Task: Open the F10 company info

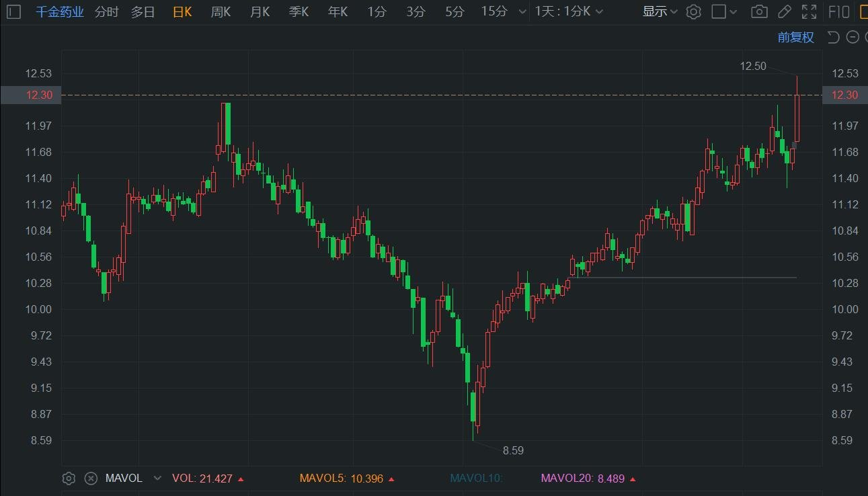Action: point(838,11)
